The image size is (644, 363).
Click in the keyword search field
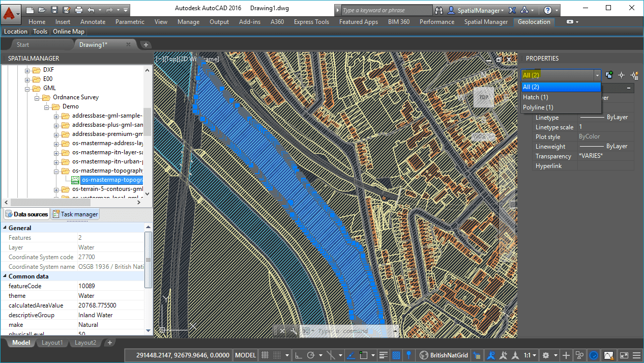(x=387, y=10)
